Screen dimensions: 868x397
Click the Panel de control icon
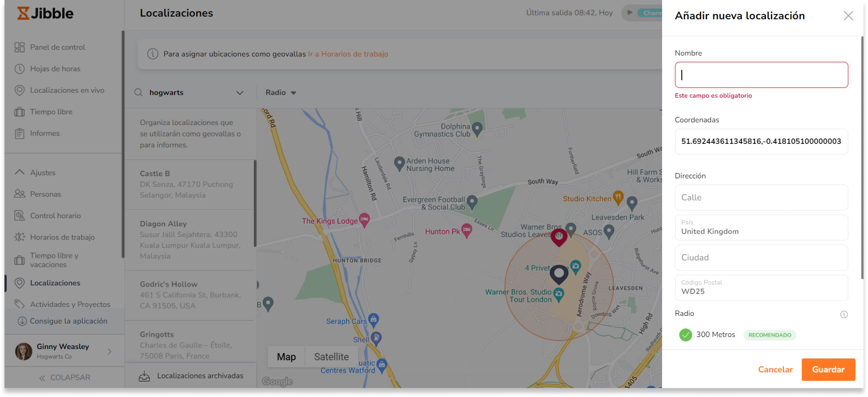pyautogui.click(x=20, y=47)
